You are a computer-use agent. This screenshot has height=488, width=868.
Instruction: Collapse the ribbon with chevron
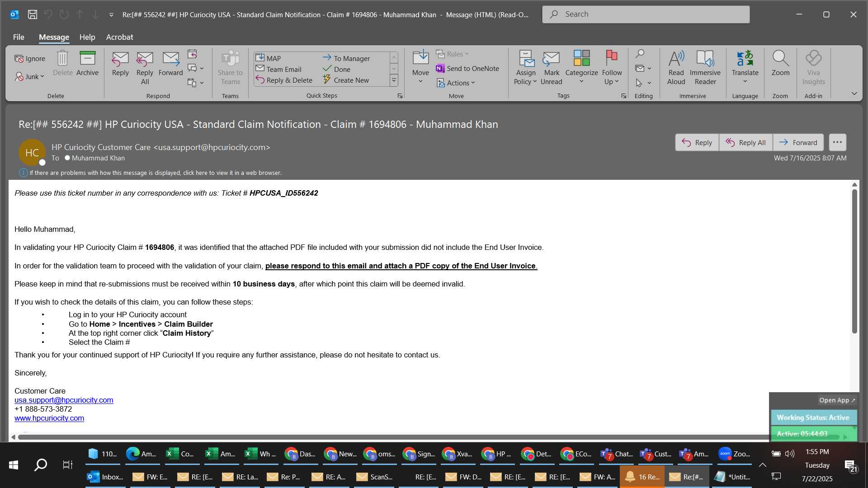[x=854, y=94]
